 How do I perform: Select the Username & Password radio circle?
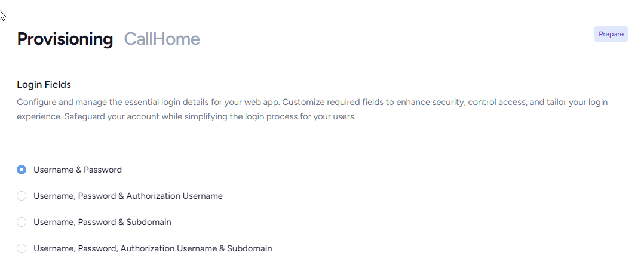[22, 170]
